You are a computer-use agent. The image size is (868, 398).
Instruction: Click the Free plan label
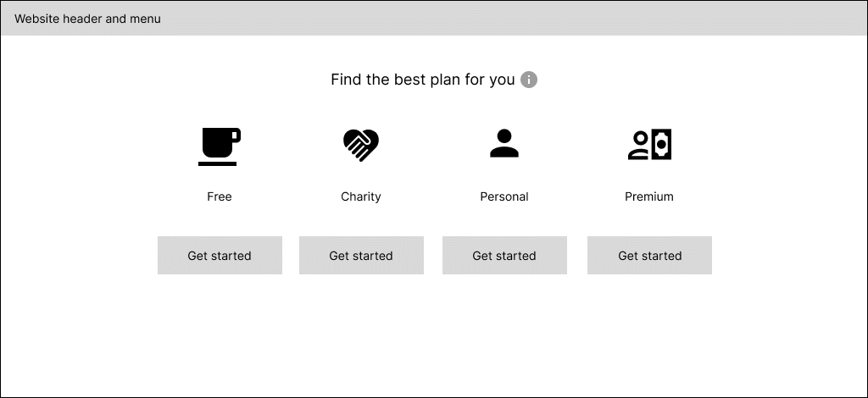click(220, 196)
